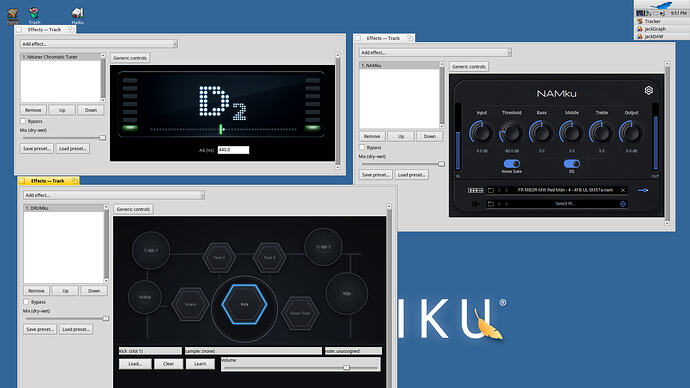Open folder icon in Select IR row

tap(491, 204)
